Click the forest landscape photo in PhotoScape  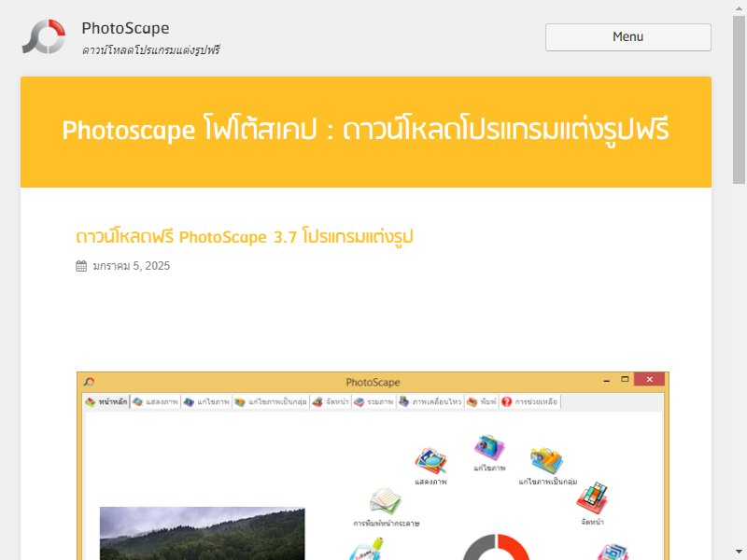[202, 533]
